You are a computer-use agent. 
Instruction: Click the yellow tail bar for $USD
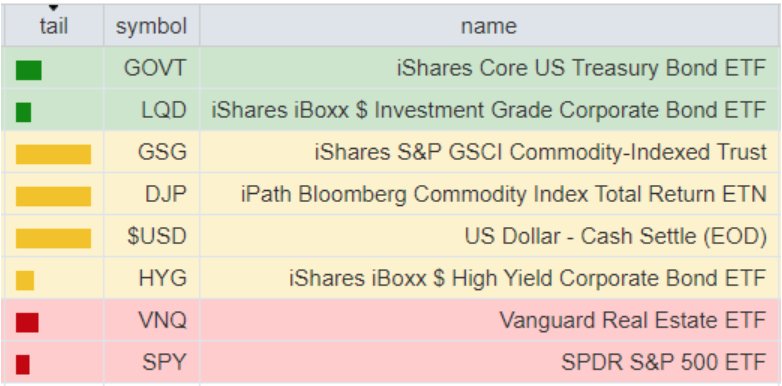pos(53,238)
